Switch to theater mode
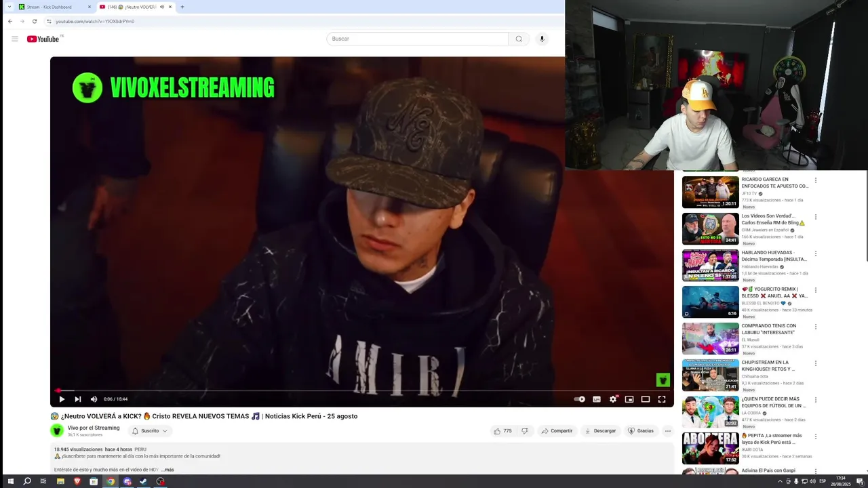 (x=646, y=399)
